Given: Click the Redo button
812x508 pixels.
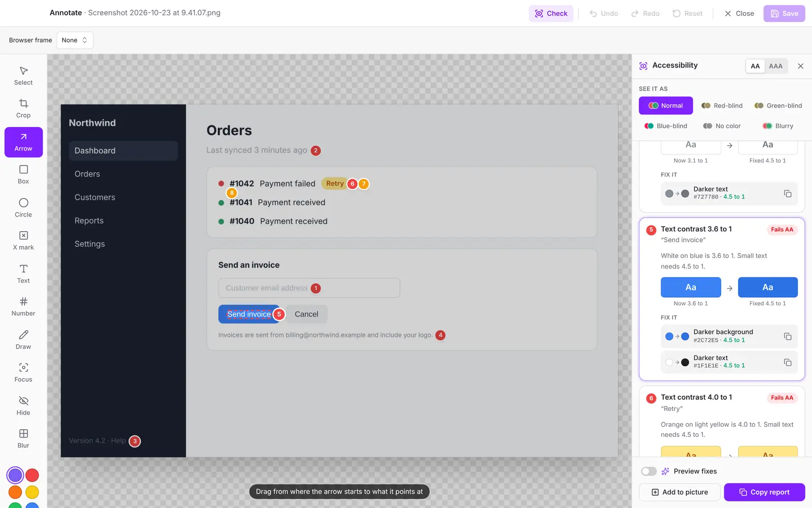Looking at the screenshot, I should click(646, 14).
